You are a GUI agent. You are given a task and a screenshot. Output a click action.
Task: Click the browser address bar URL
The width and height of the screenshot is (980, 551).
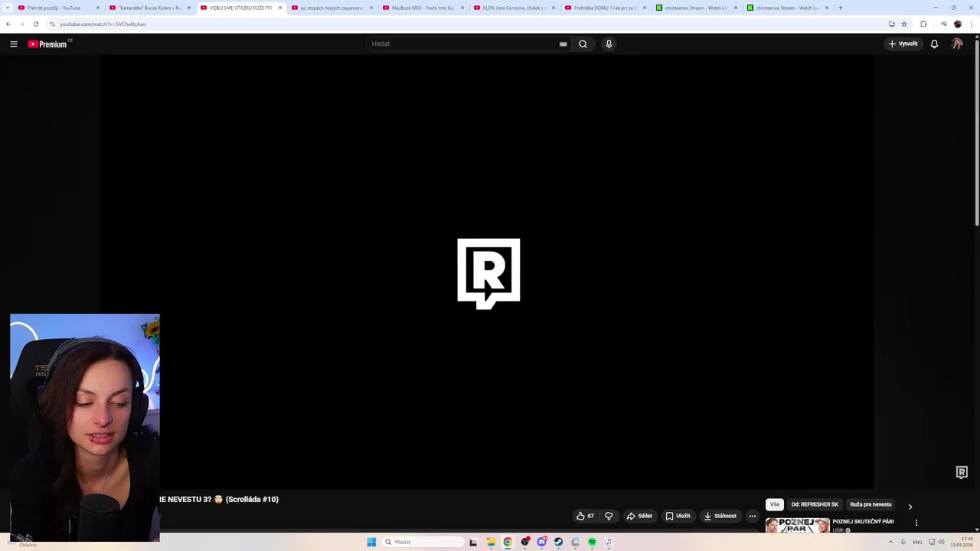(x=103, y=24)
